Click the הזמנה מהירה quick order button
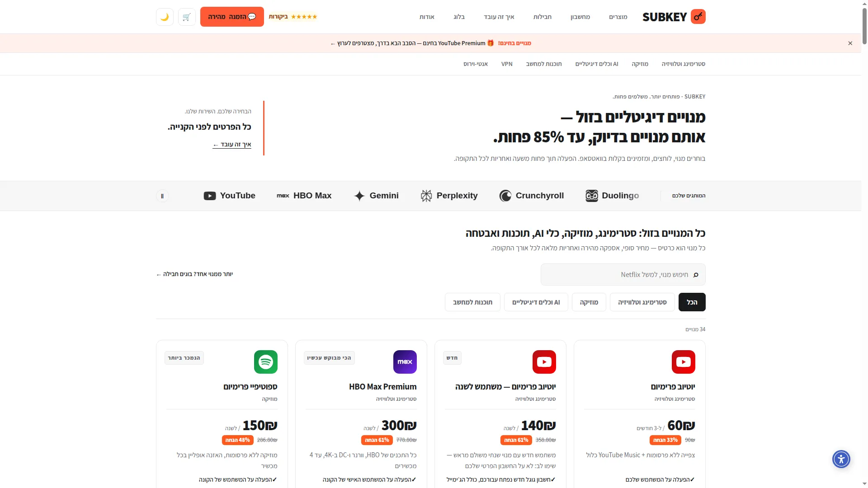 pyautogui.click(x=232, y=17)
